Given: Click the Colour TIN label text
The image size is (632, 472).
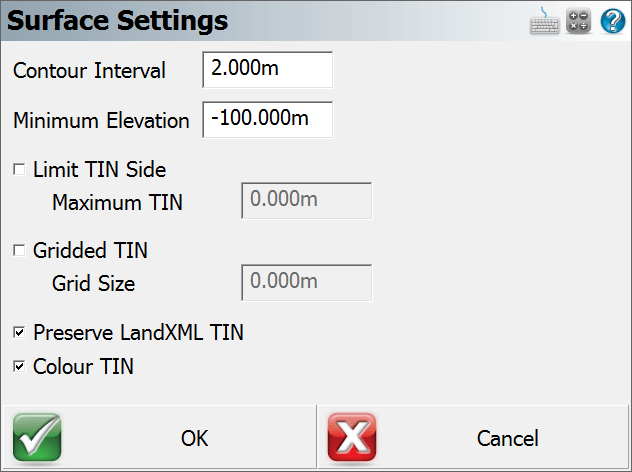Looking at the screenshot, I should tap(83, 366).
